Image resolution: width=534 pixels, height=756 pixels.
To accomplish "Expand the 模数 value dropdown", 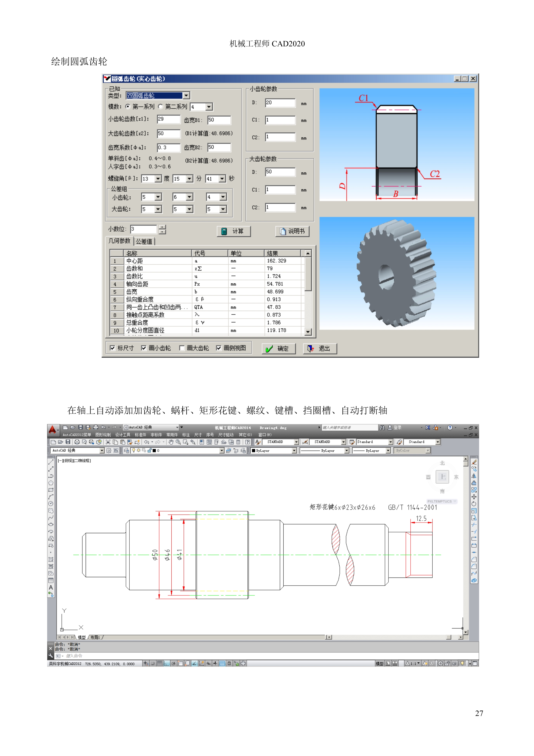I will [x=209, y=107].
